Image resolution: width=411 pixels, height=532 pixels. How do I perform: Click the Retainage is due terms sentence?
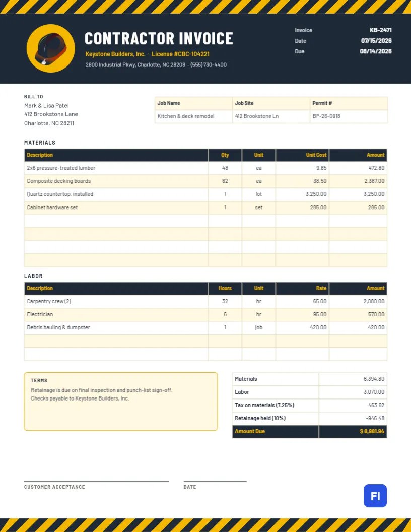[101, 390]
